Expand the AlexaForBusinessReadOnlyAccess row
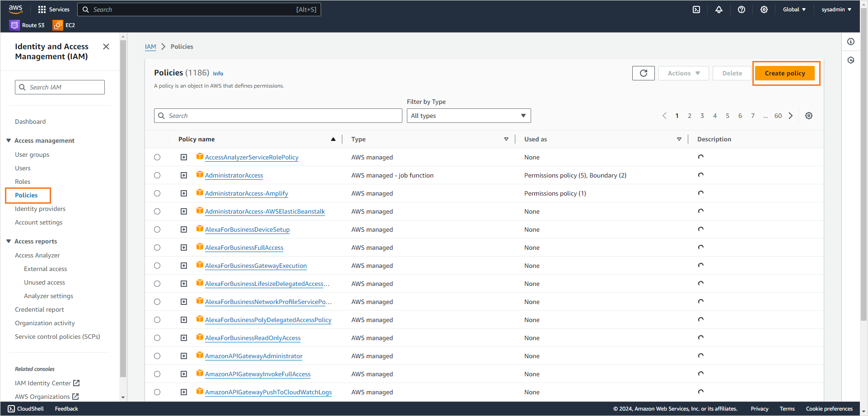 pyautogui.click(x=184, y=338)
